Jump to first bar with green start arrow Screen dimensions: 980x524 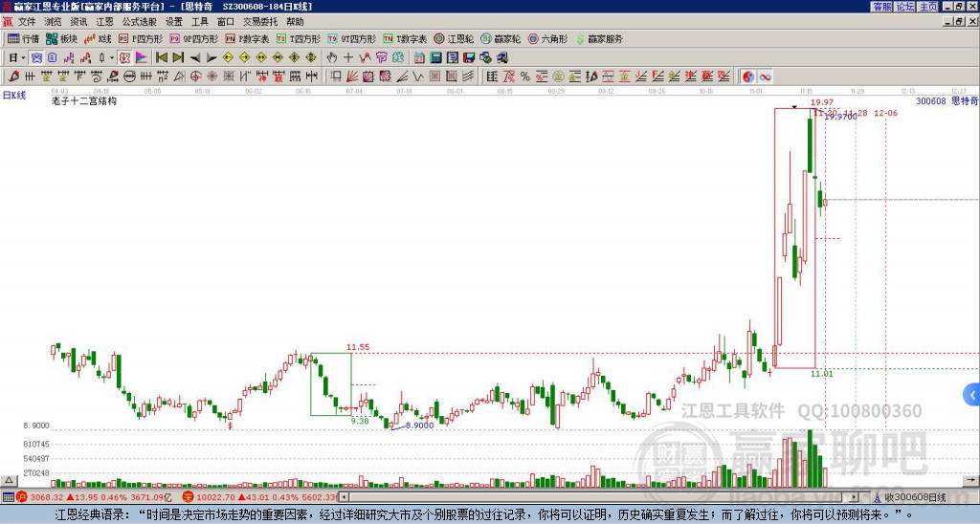(x=161, y=58)
